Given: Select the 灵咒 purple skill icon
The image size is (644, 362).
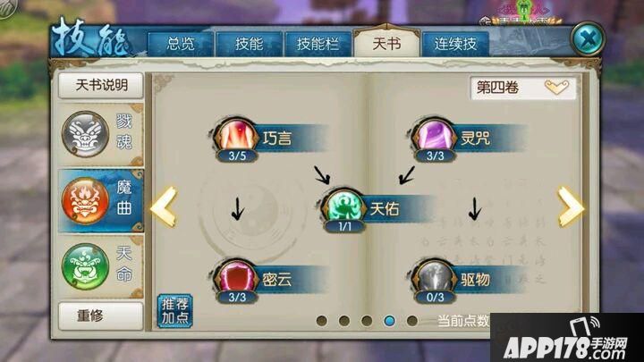Looking at the screenshot, I should click(x=435, y=137).
